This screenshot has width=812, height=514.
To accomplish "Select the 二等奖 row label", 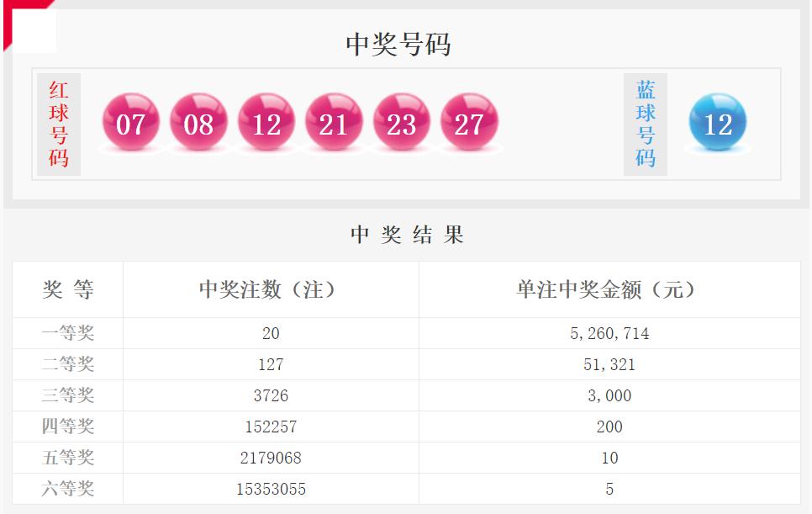I will [68, 364].
